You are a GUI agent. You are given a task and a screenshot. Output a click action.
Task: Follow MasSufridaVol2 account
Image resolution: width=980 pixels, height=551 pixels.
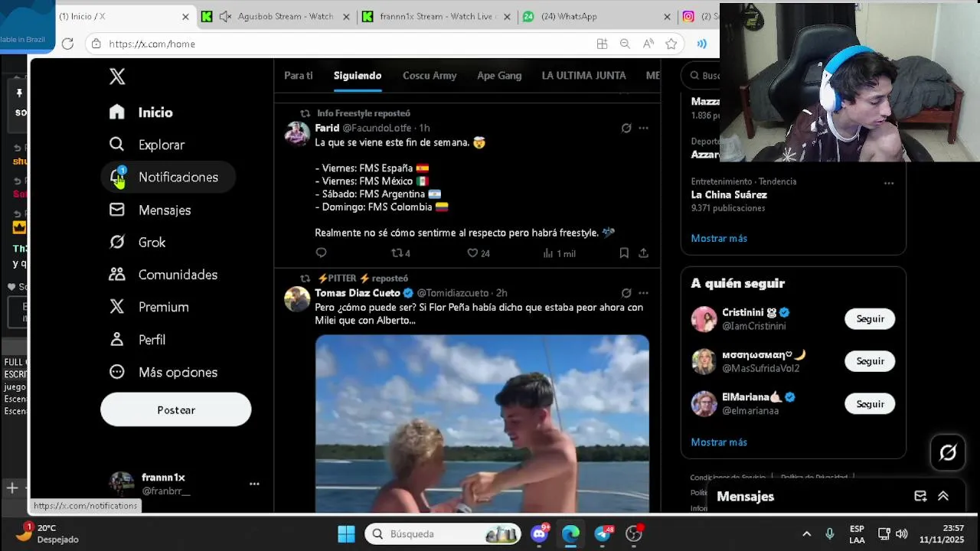(x=870, y=361)
